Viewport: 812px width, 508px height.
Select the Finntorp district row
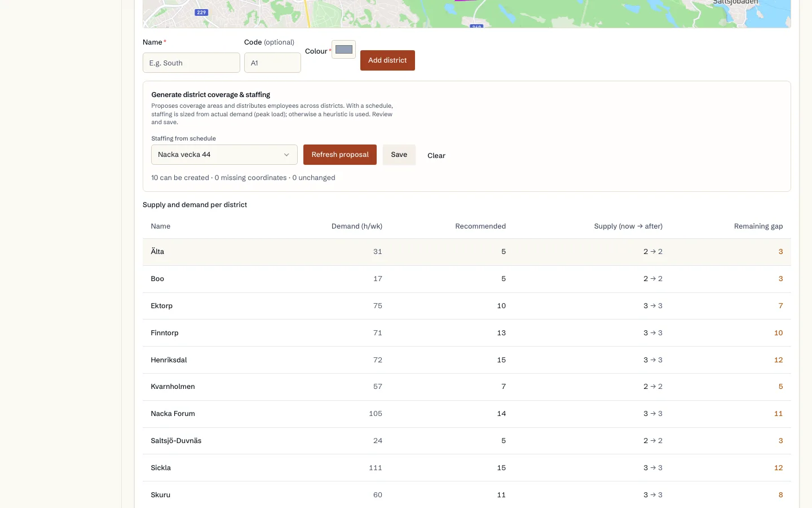tap(467, 333)
